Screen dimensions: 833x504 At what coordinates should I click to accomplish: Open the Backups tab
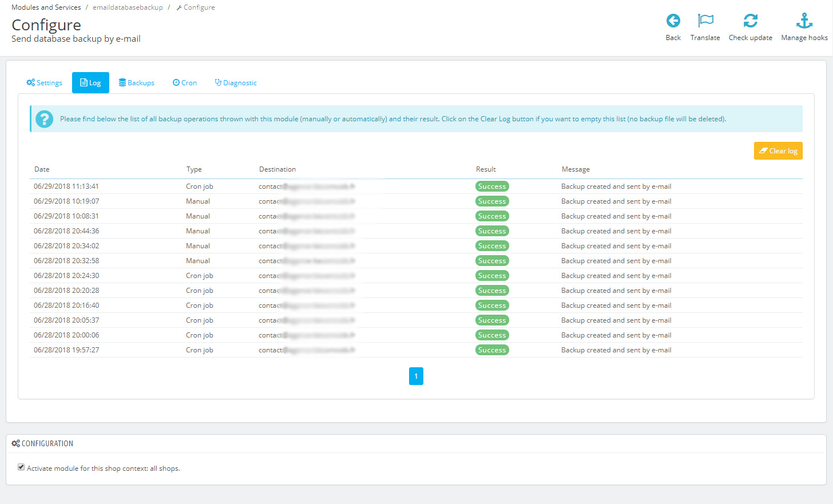coord(137,83)
